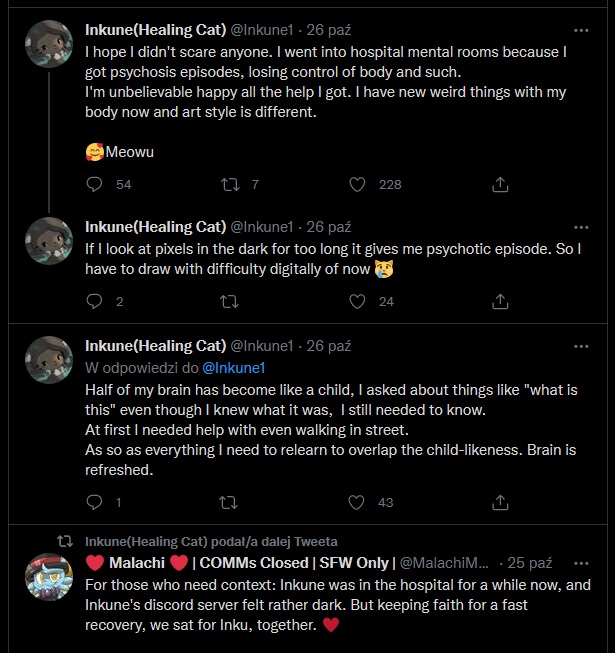Retweet the pixels in the dark tweet
Viewport: 615px width, 653px height.
229,301
